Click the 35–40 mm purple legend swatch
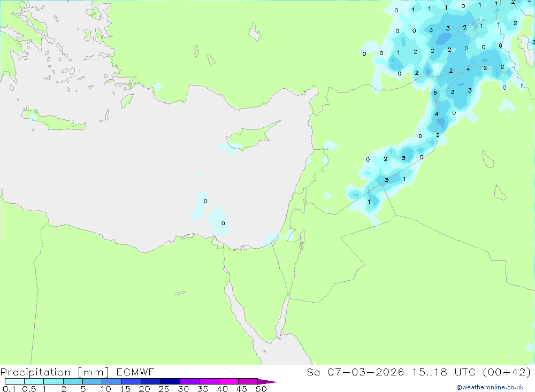Screen dimensions: 535x392 [209, 381]
